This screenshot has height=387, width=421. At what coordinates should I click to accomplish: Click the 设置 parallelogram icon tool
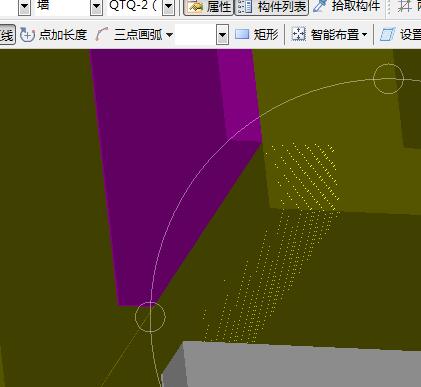pyautogui.click(x=387, y=35)
